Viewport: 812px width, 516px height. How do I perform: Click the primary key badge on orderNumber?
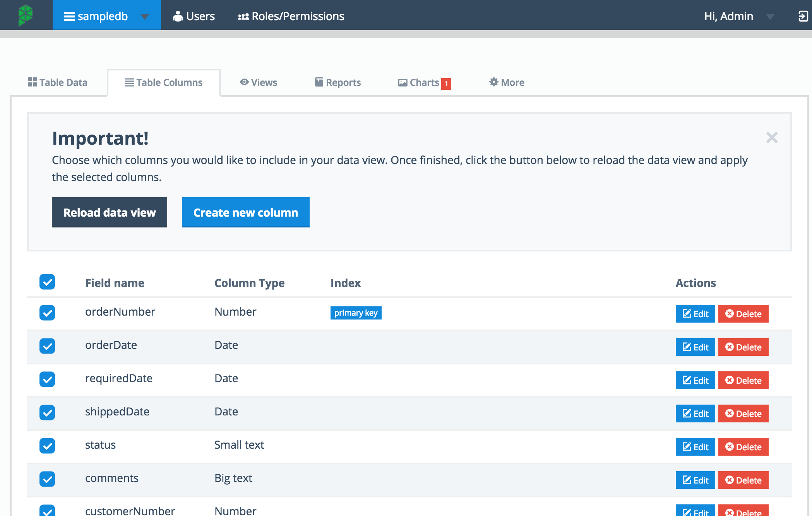point(356,313)
